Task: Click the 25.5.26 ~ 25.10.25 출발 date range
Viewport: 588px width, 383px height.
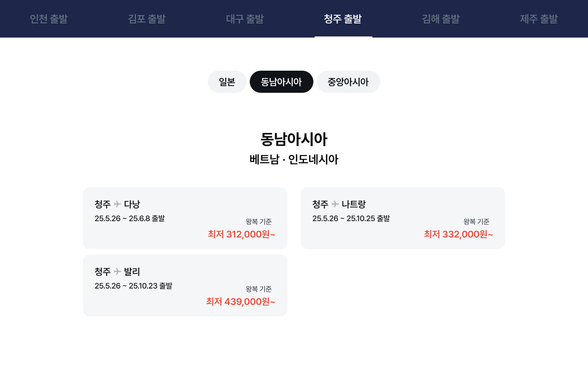Action: click(x=351, y=219)
